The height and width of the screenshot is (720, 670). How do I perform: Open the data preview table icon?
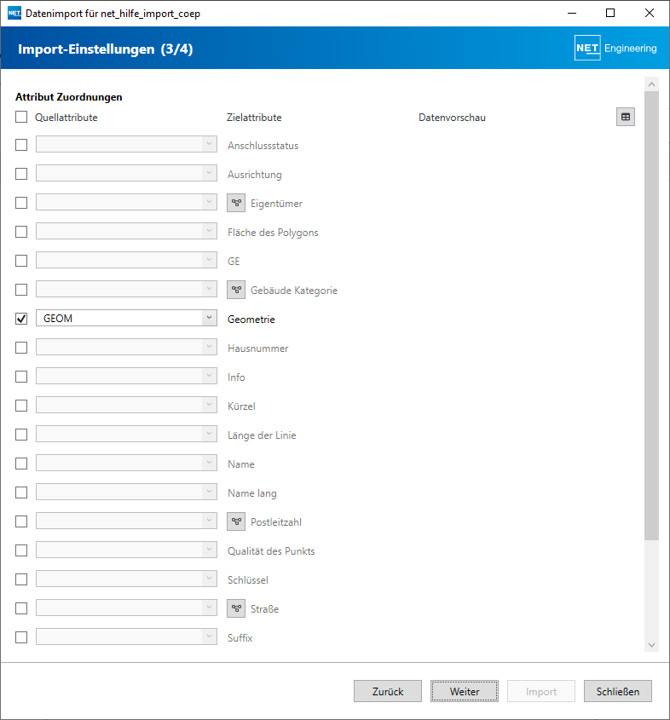625,117
